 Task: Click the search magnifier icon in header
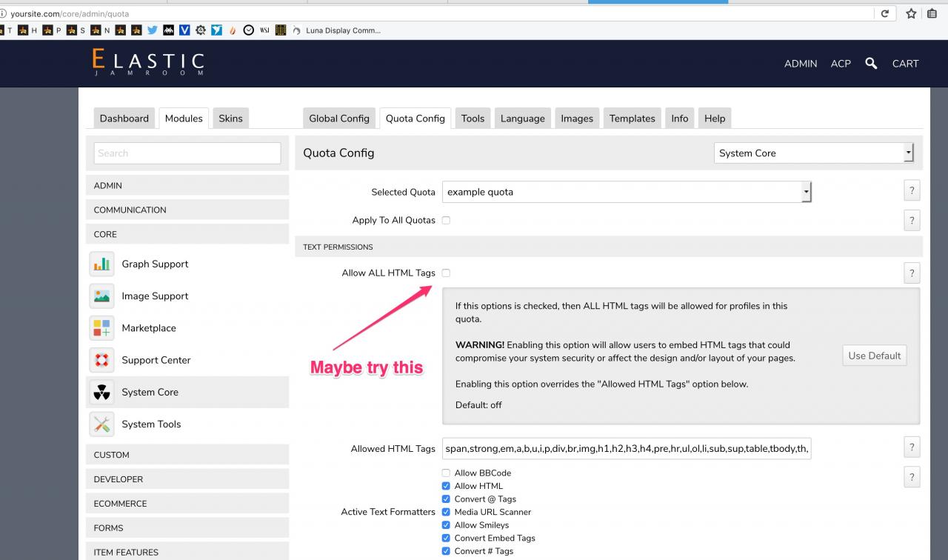871,64
